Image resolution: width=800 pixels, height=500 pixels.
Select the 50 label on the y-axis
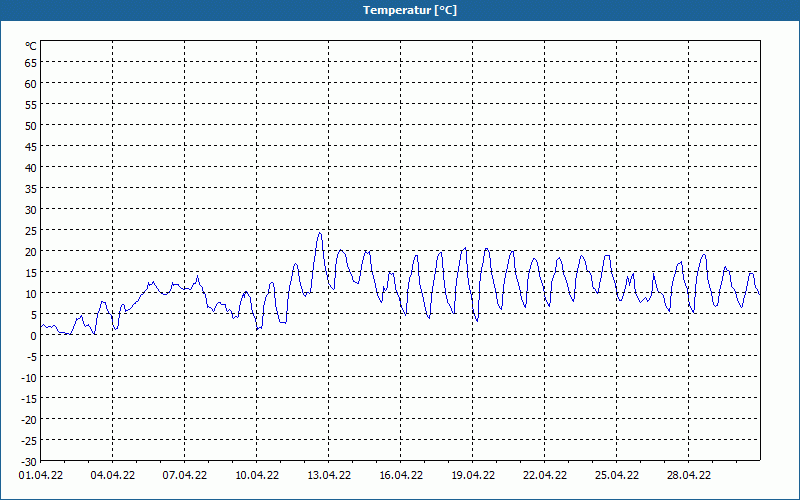pyautogui.click(x=30, y=125)
